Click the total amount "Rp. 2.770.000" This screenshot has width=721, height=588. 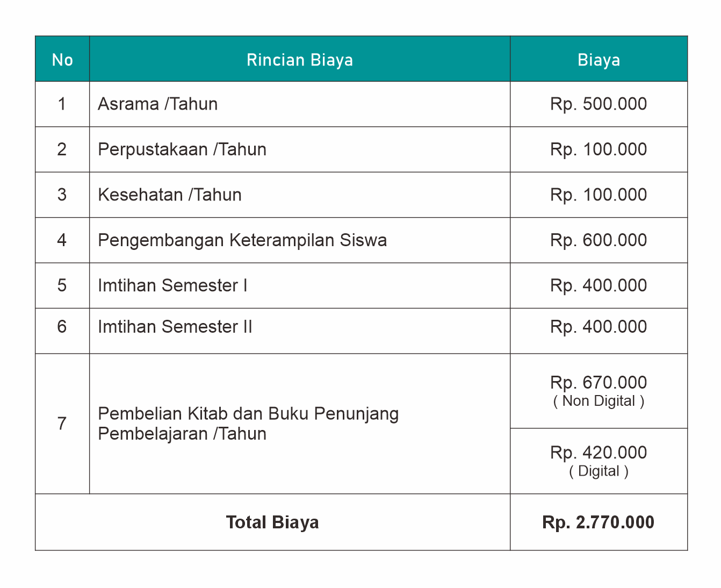(x=599, y=522)
